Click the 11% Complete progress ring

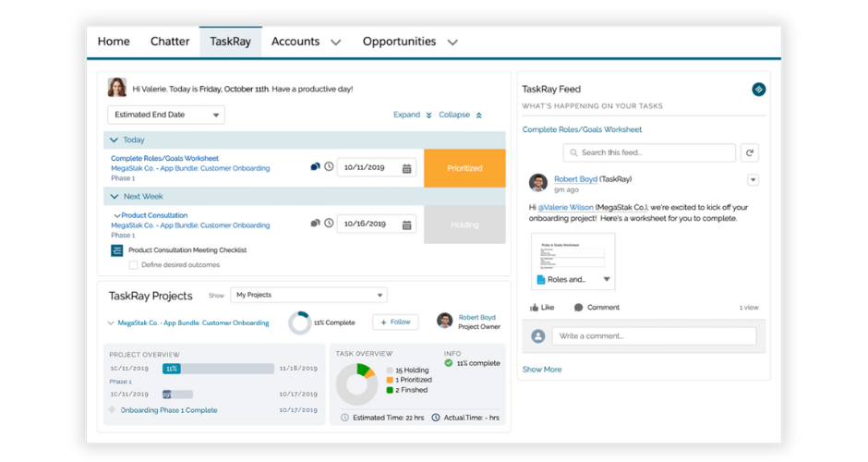click(x=299, y=323)
